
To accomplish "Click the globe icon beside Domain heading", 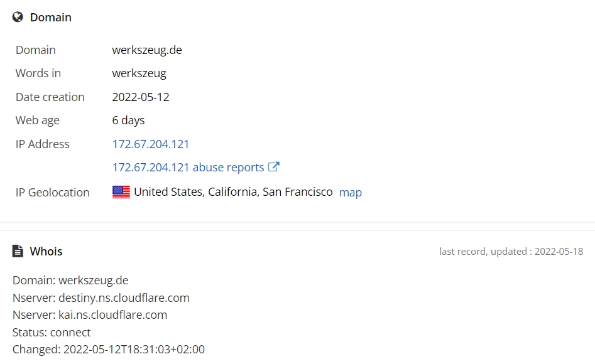I will (x=18, y=17).
